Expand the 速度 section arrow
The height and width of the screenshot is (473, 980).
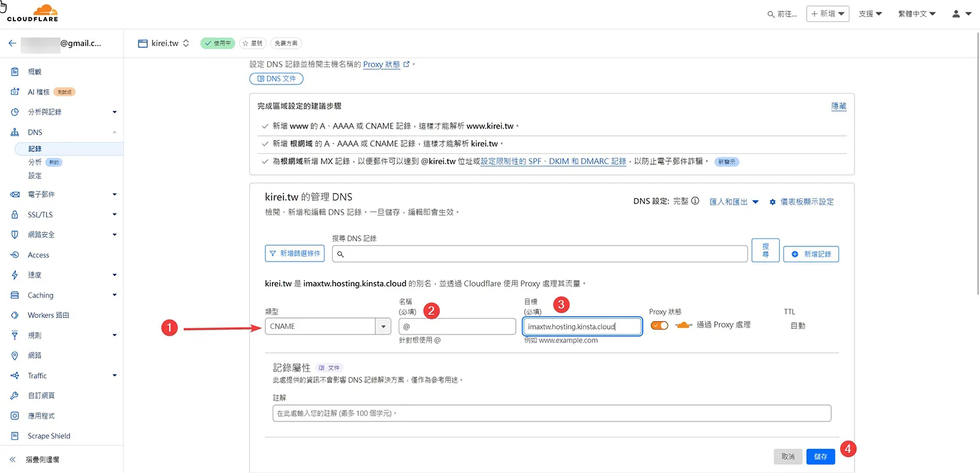[x=115, y=275]
